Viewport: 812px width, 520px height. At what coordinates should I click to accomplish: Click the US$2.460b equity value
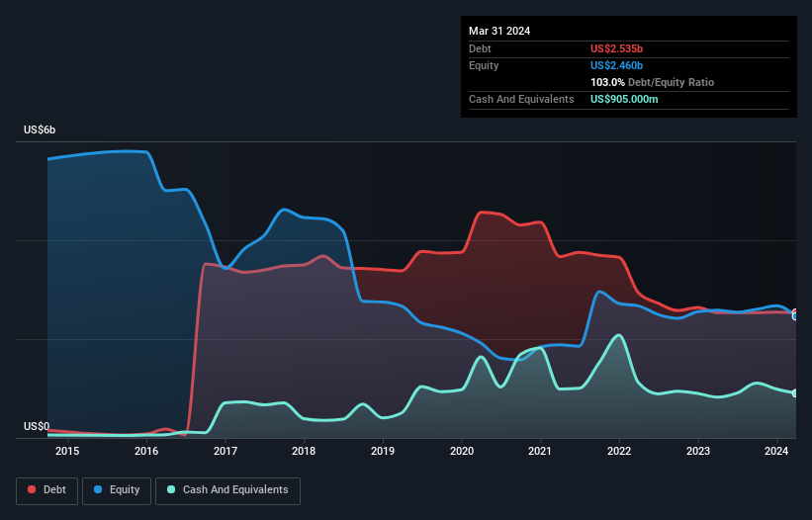(617, 65)
